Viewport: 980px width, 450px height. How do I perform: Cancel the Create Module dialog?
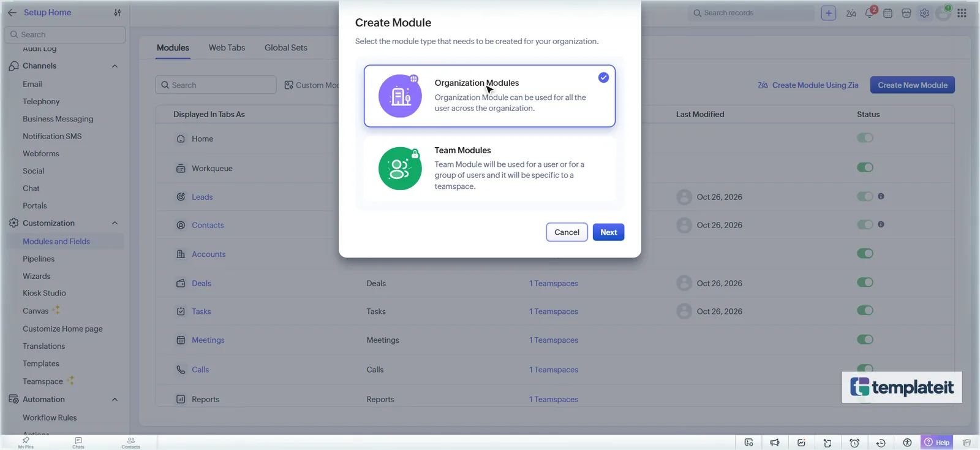click(x=567, y=232)
